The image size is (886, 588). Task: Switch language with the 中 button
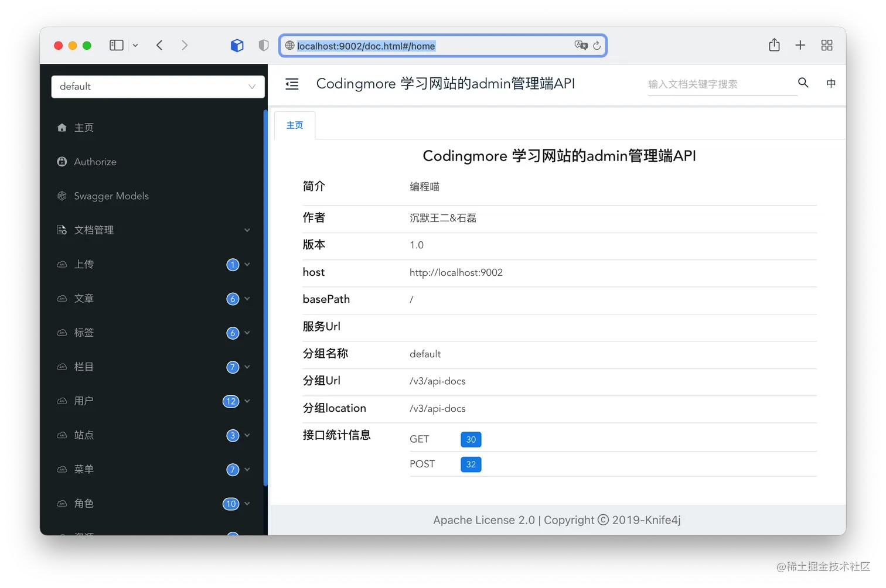point(831,83)
